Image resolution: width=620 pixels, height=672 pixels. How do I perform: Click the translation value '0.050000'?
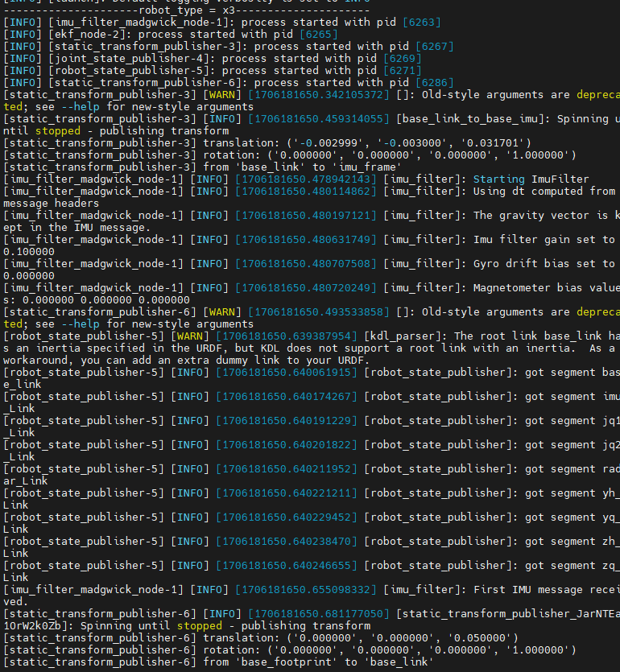point(479,638)
